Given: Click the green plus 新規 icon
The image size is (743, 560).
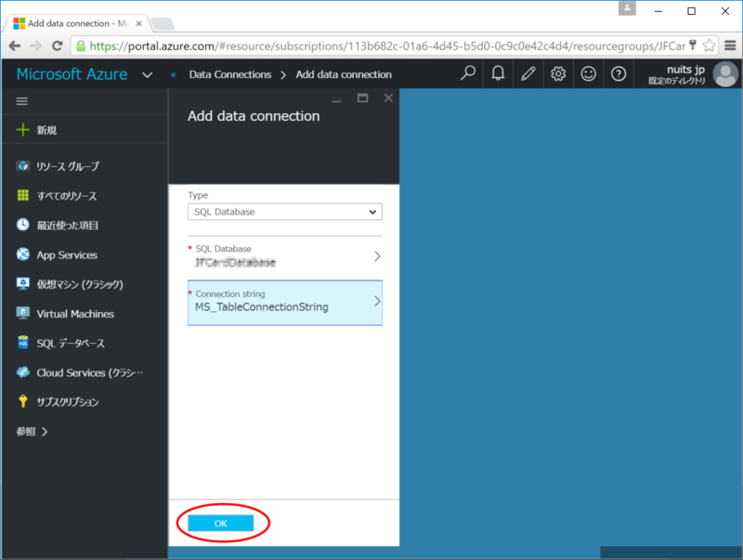Looking at the screenshot, I should coord(22,130).
